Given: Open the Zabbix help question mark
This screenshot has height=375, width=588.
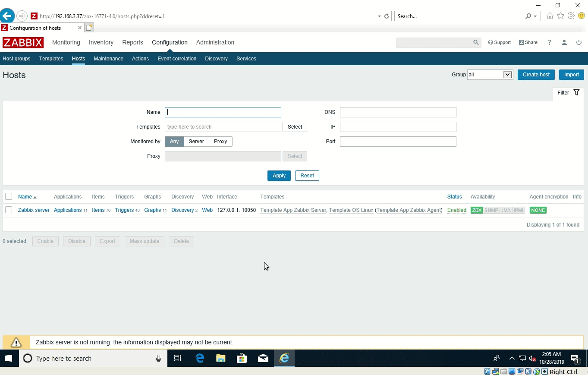Looking at the screenshot, I should pyautogui.click(x=549, y=42).
